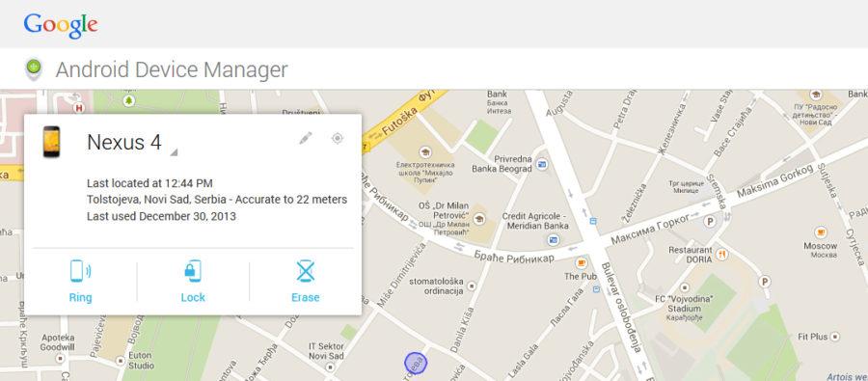Select the FC Vojvodina Stadium marker
868x381 pixels.
tap(685, 288)
